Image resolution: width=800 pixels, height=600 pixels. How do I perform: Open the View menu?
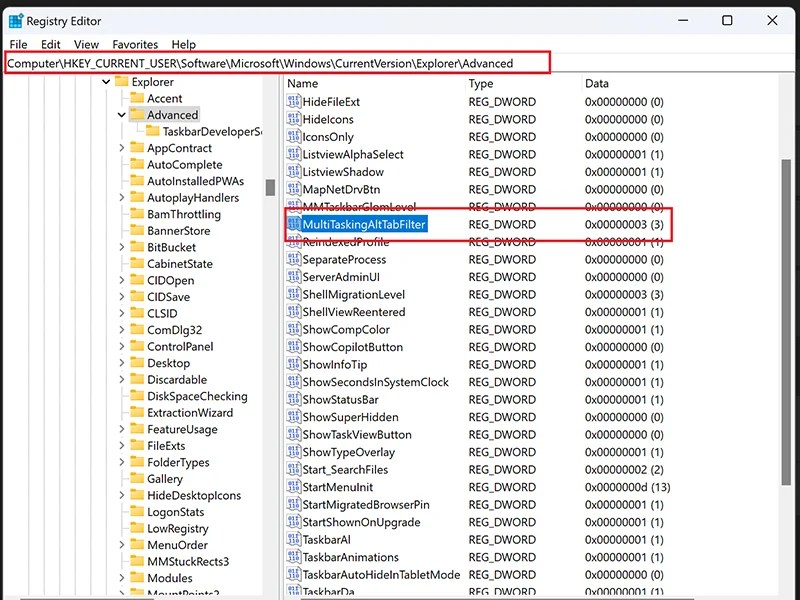(x=86, y=44)
